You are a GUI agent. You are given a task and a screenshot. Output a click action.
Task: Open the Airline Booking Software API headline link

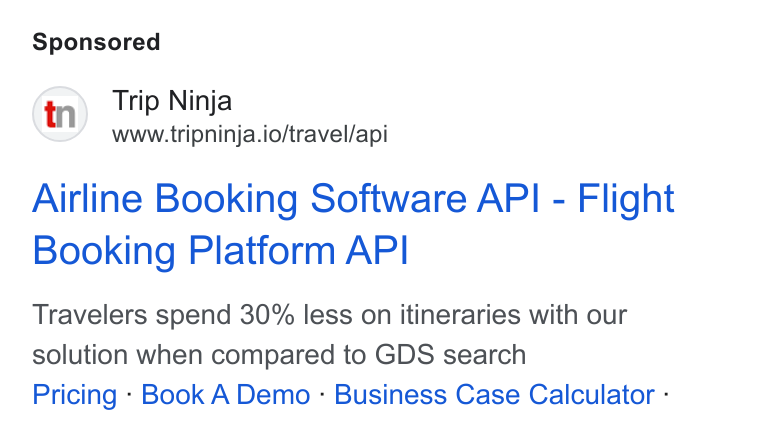coord(353,224)
